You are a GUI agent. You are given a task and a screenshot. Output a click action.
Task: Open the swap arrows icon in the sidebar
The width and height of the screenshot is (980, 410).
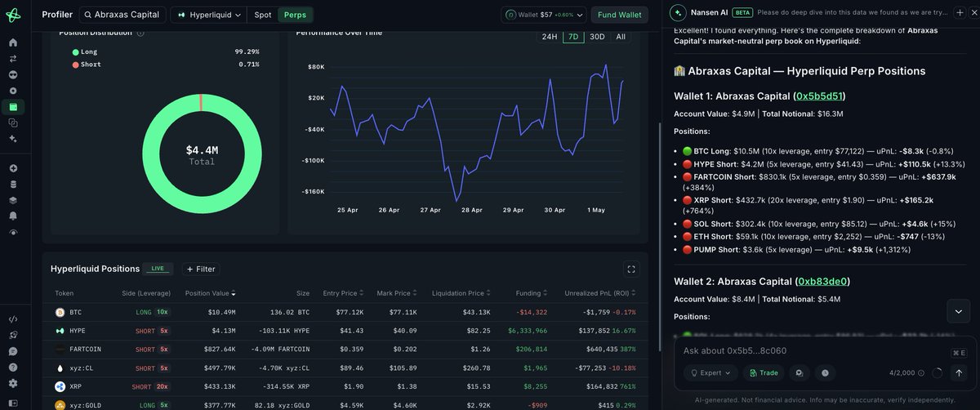(13, 59)
